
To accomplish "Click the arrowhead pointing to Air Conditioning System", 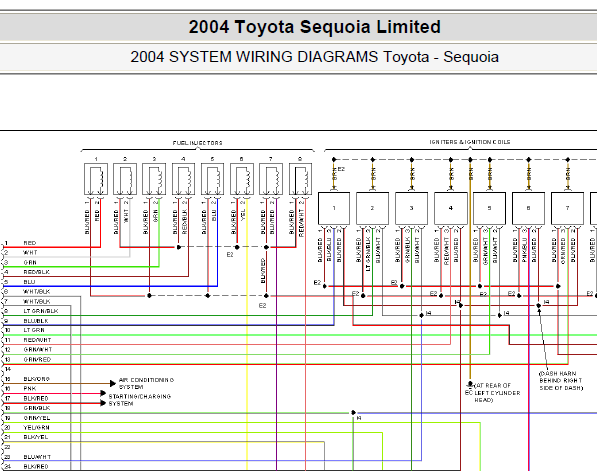I will point(113,383).
